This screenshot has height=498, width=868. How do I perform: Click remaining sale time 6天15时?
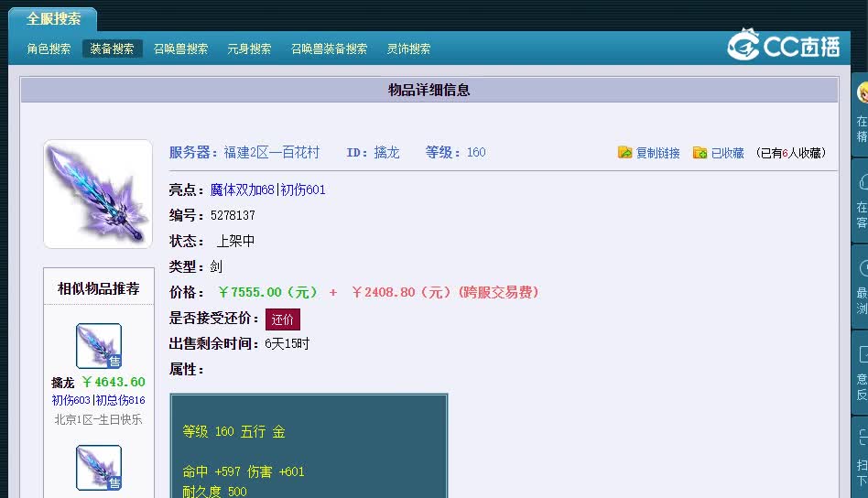[x=287, y=343]
